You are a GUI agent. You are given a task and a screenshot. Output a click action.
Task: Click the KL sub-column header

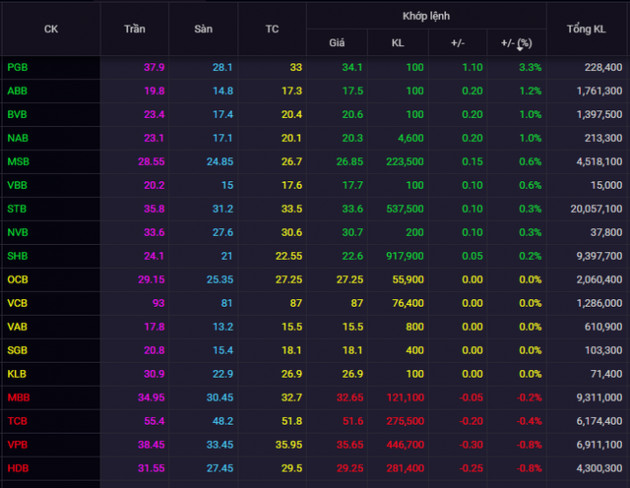[398, 43]
